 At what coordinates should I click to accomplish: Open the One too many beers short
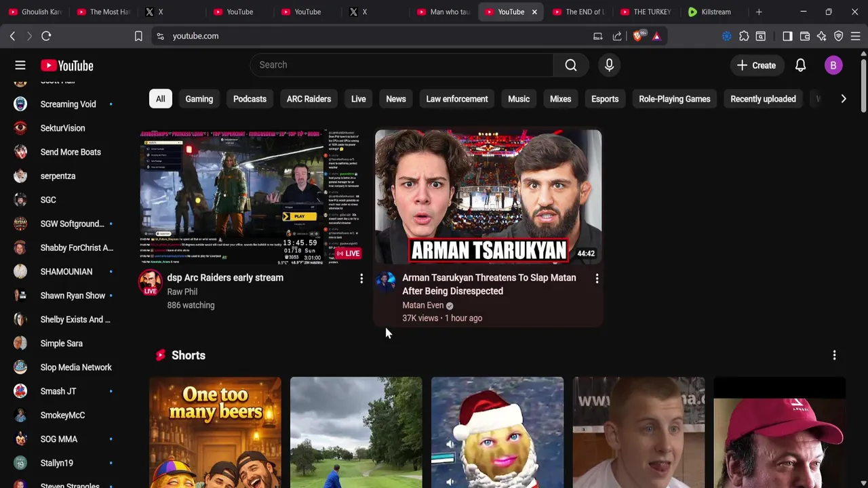(x=215, y=432)
